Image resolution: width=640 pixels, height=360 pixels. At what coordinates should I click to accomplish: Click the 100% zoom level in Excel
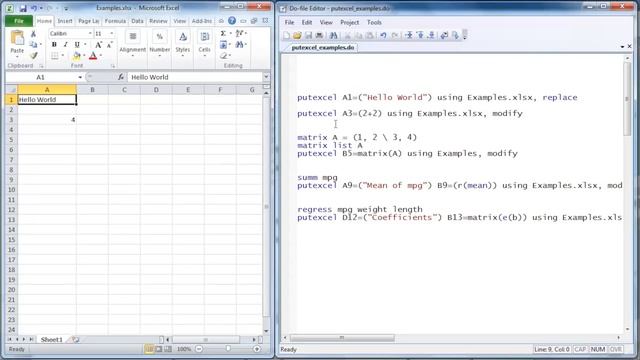point(184,349)
